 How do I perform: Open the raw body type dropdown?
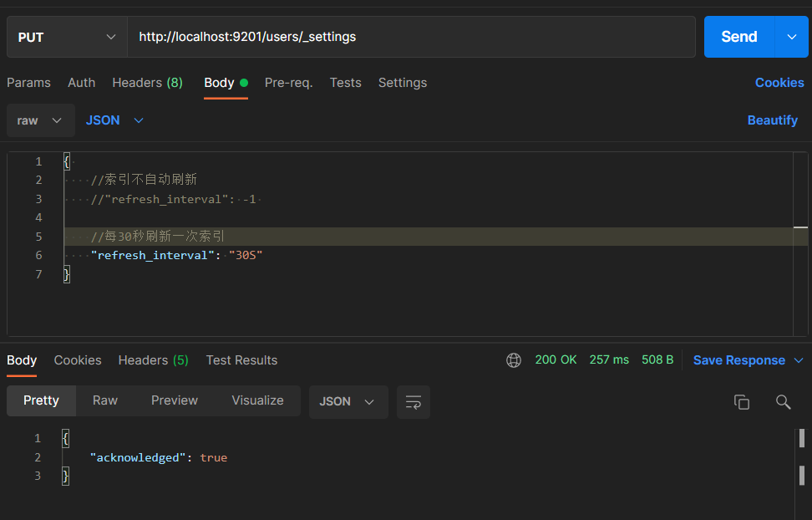click(x=41, y=120)
